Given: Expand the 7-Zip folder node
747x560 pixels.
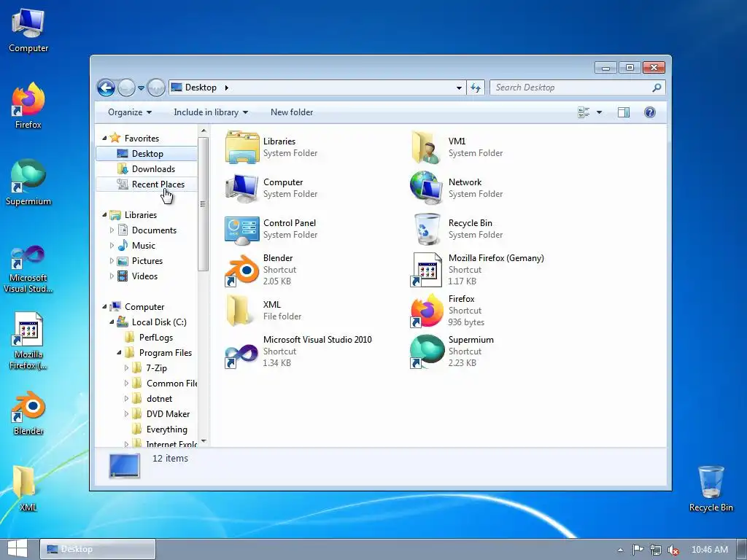Looking at the screenshot, I should point(127,368).
